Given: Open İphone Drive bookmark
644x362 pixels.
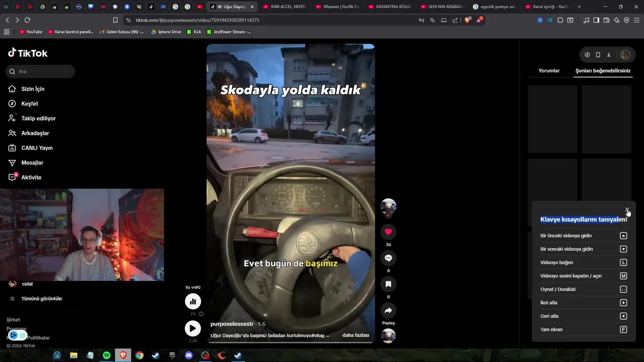Looking at the screenshot, I should point(166,32).
